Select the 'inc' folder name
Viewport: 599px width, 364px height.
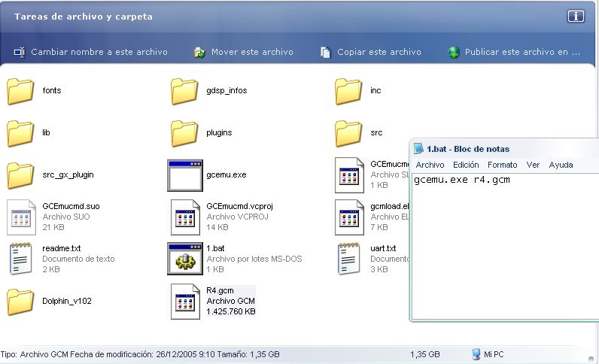click(376, 90)
